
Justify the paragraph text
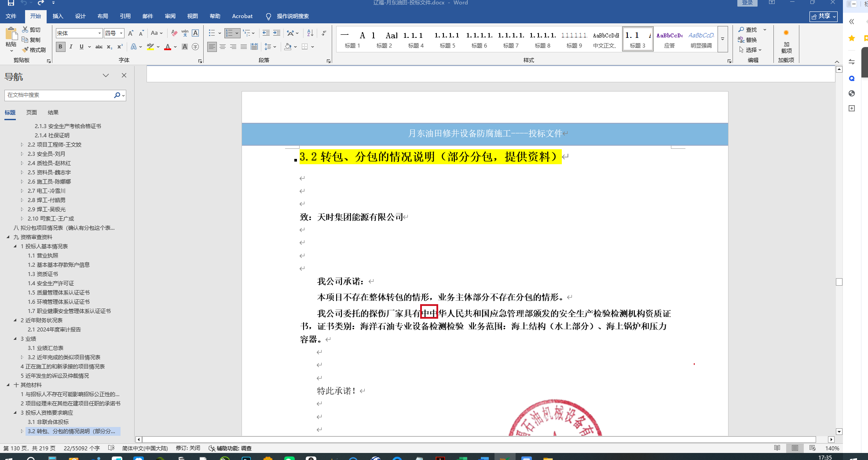pyautogui.click(x=244, y=47)
